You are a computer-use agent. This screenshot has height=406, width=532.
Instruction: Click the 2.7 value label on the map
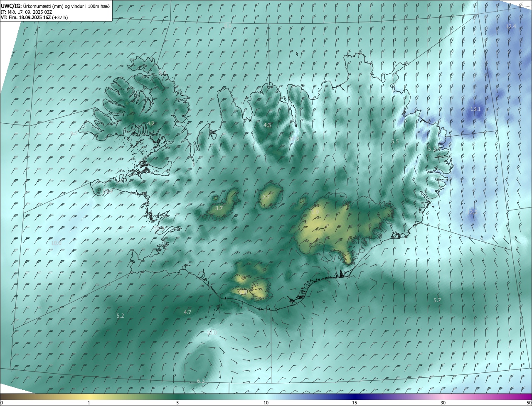coord(266,197)
